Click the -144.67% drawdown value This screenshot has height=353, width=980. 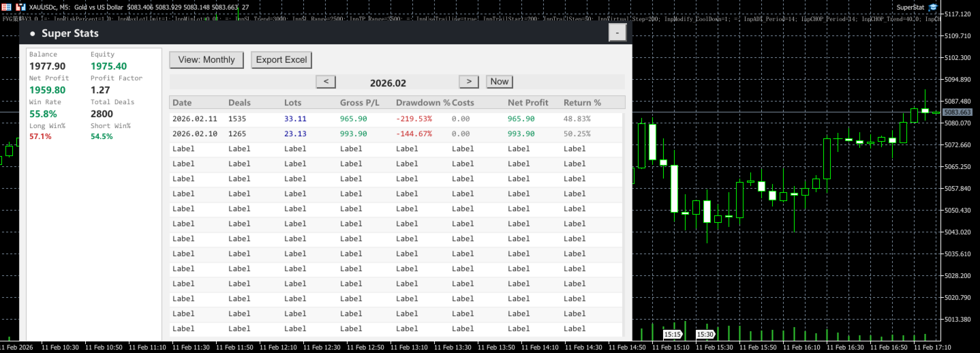414,134
